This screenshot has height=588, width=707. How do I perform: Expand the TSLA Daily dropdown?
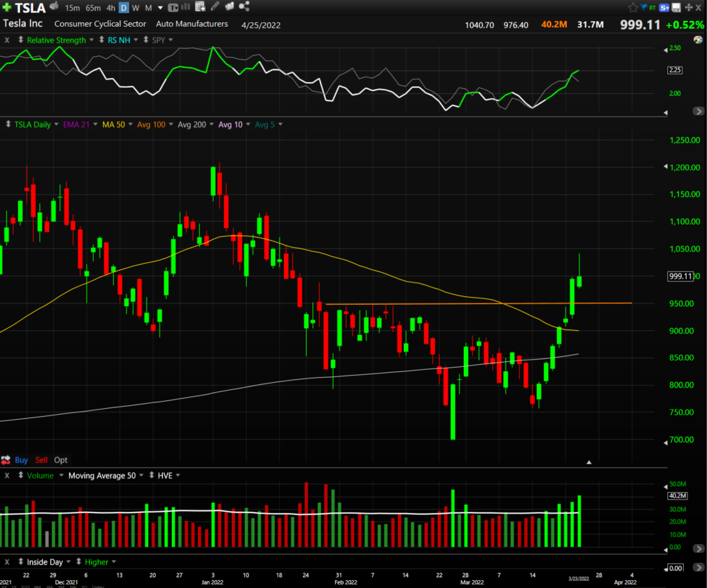pyautogui.click(x=56, y=124)
